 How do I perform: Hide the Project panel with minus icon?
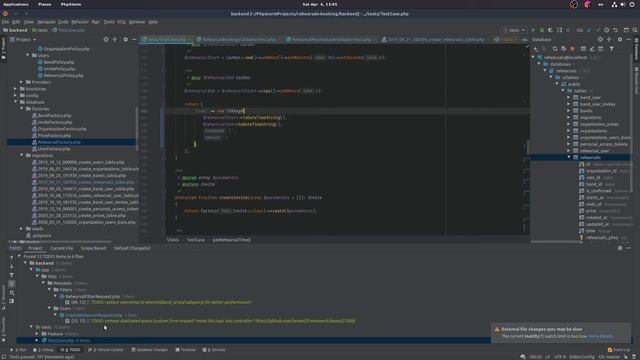click(134, 40)
